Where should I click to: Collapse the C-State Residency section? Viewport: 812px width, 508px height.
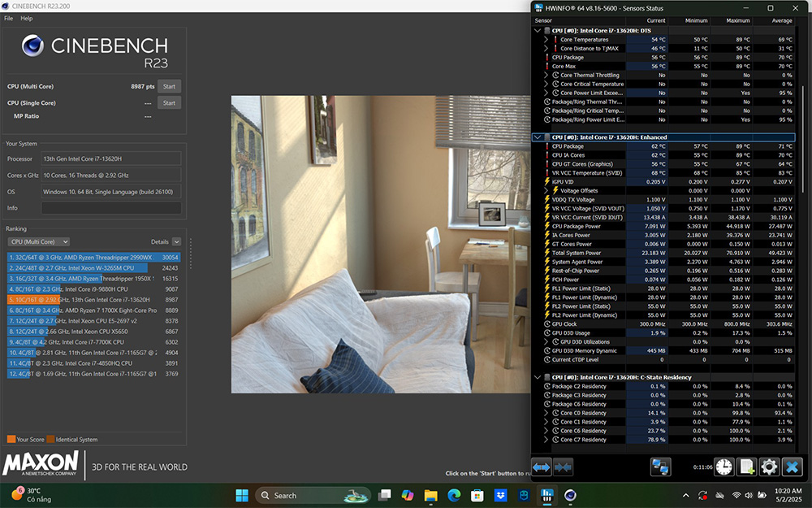[x=538, y=377]
